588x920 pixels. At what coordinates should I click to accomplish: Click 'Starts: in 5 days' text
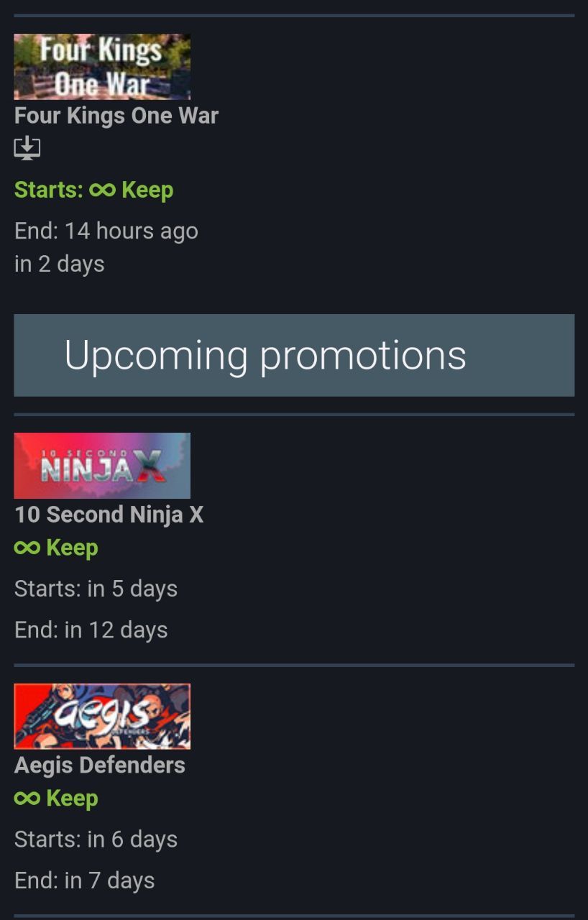pyautogui.click(x=96, y=589)
